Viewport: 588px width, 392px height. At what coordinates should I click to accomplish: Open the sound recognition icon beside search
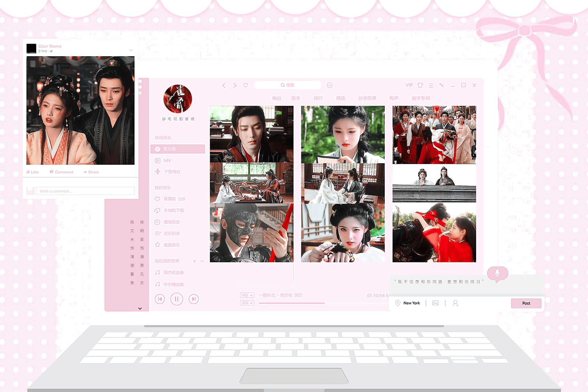pyautogui.click(x=330, y=85)
